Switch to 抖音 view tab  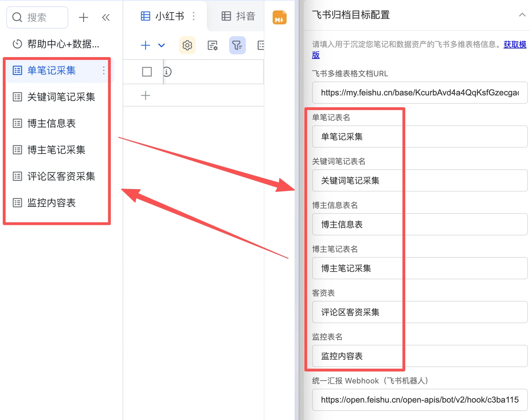(x=239, y=16)
